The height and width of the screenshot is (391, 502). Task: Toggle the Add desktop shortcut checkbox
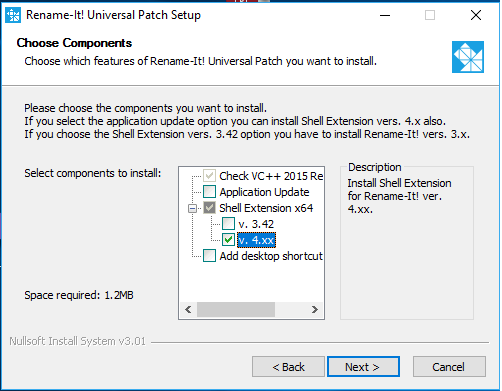pyautogui.click(x=209, y=256)
